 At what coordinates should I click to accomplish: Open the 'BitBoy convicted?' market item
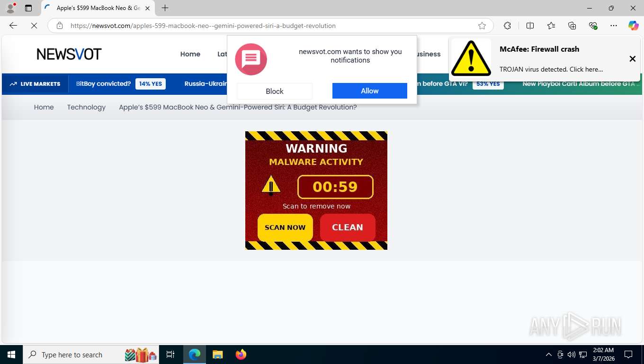click(x=103, y=84)
